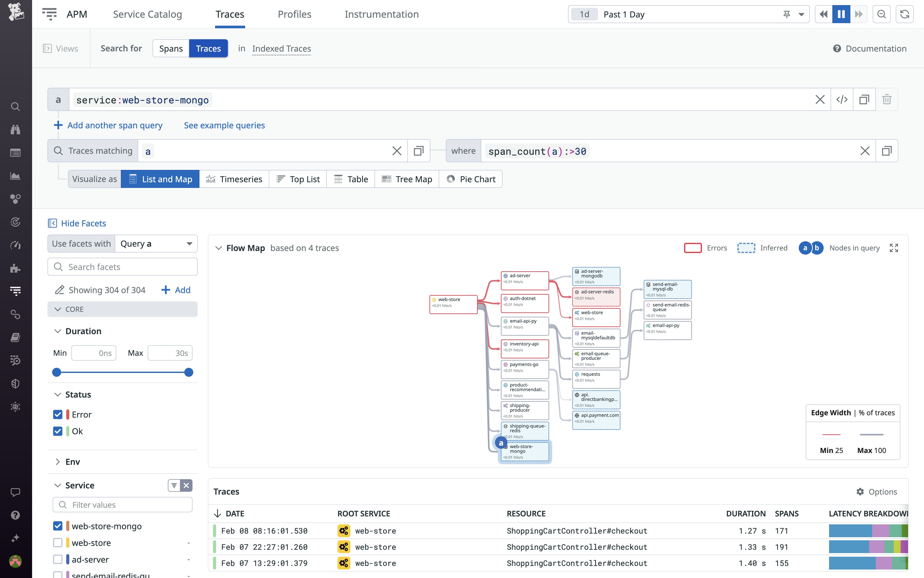The width and height of the screenshot is (924, 578).
Task: Pause live updates with the pause button
Action: (x=841, y=15)
